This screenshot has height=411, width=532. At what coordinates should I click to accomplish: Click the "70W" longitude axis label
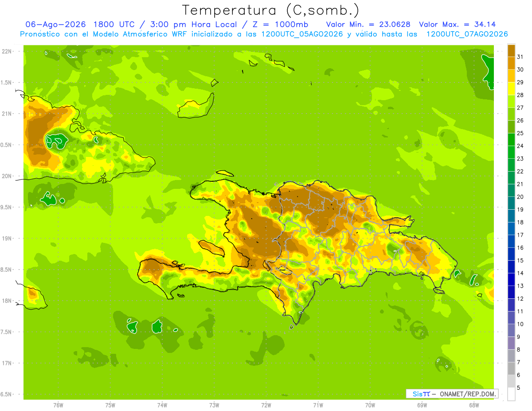click(x=370, y=405)
